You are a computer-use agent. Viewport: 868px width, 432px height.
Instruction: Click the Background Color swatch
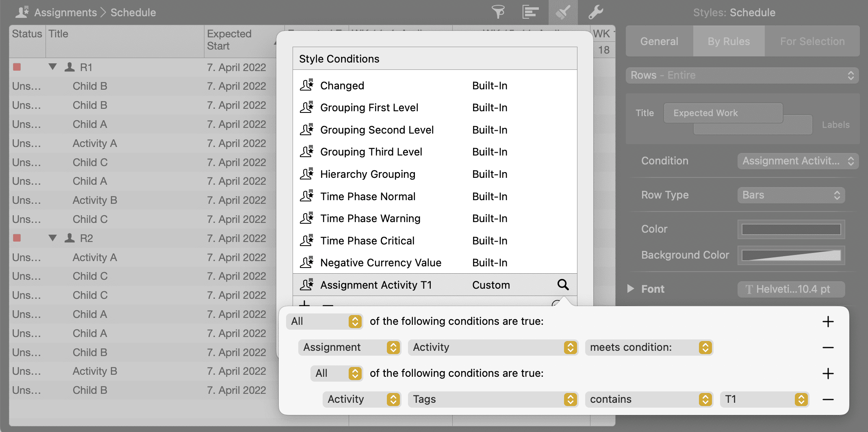coord(791,255)
